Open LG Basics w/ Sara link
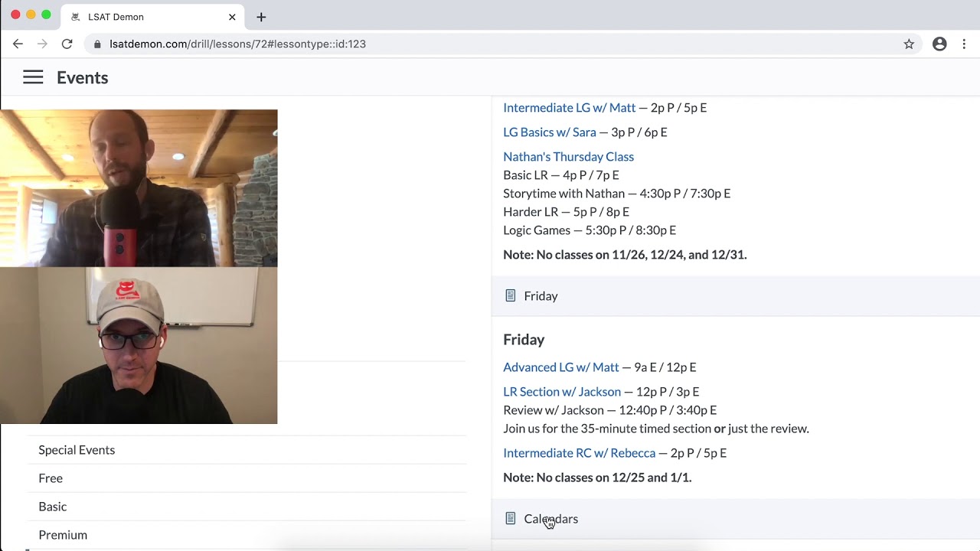 549,132
